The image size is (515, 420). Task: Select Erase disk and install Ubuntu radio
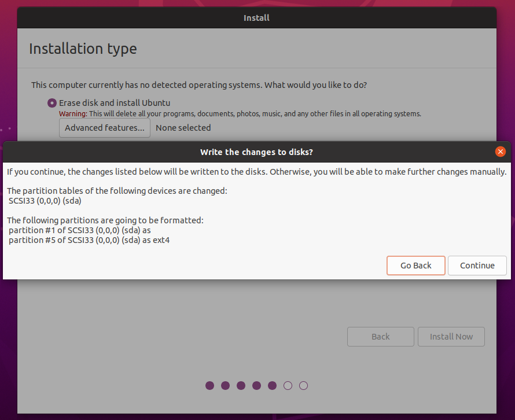click(52, 103)
